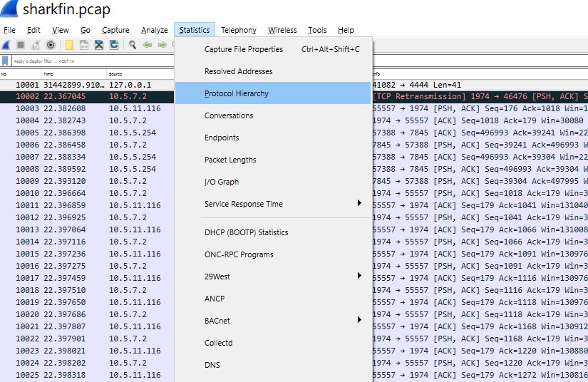Open the Edit menu
The image size is (588, 382).
click(33, 30)
